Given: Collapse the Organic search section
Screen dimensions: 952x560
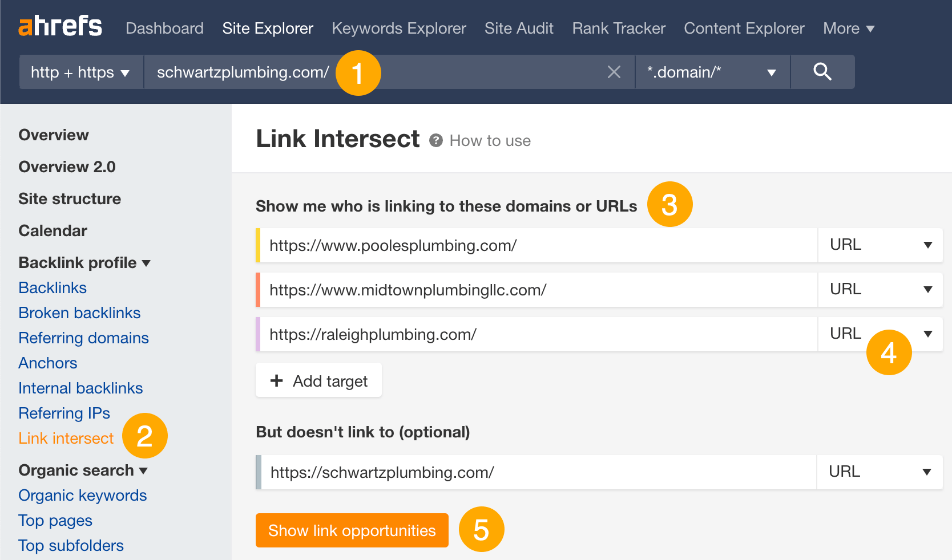Looking at the screenshot, I should tap(144, 471).
